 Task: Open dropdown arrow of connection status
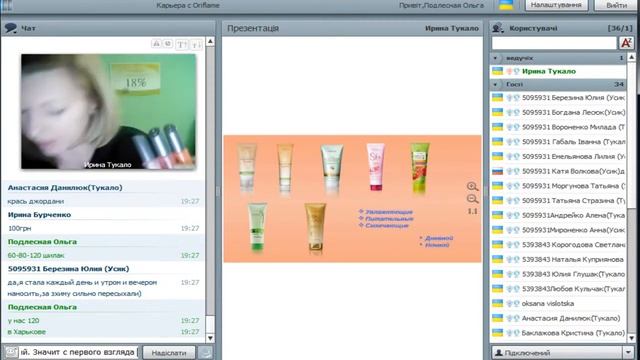[x=628, y=353]
